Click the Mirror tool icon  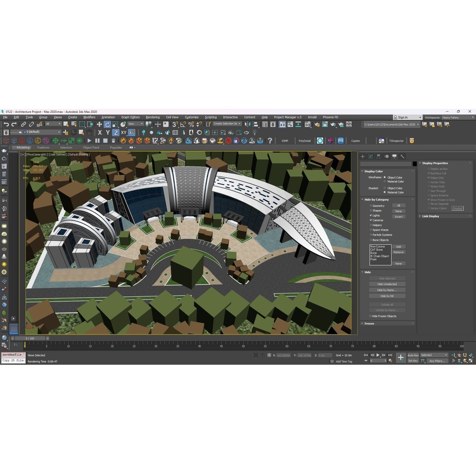(248, 124)
